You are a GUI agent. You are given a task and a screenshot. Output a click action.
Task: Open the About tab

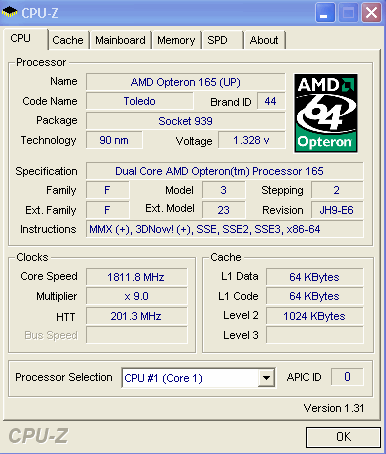(264, 40)
